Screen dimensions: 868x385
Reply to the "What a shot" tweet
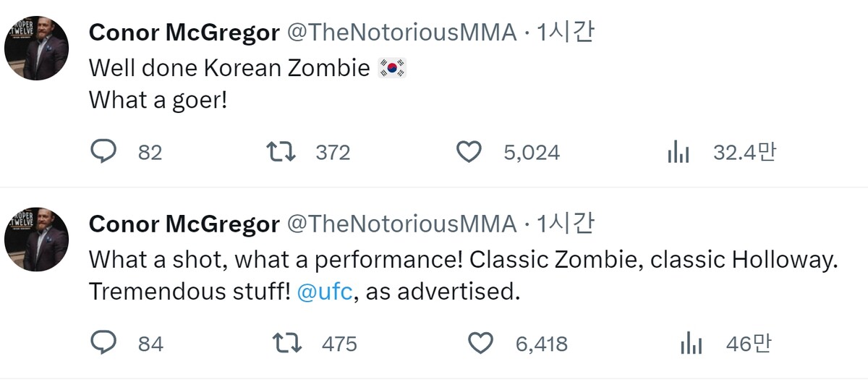click(103, 344)
